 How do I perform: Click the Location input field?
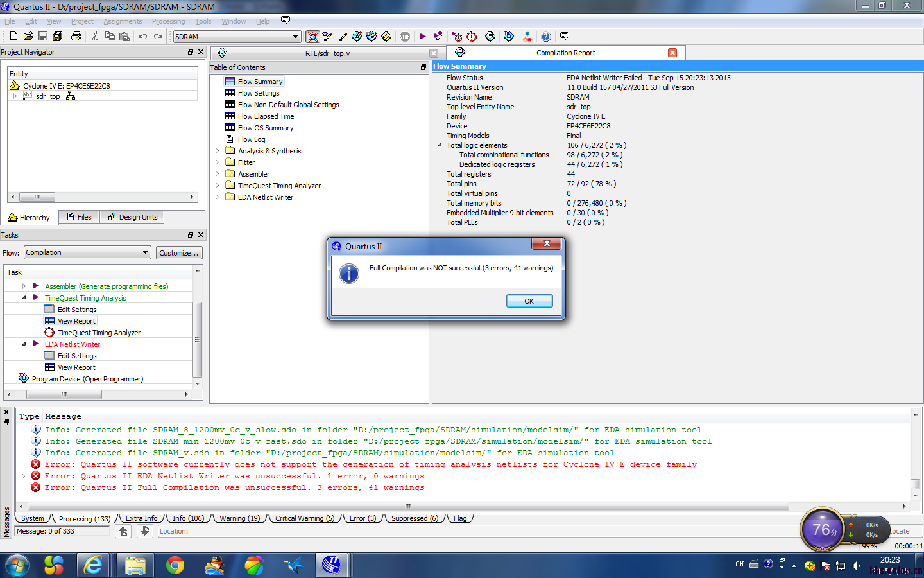point(478,531)
